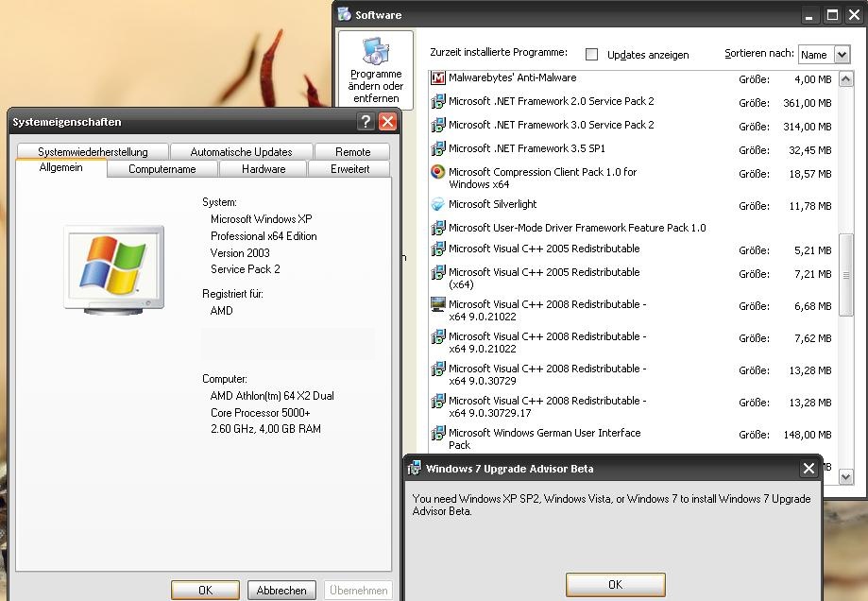The height and width of the screenshot is (601, 868).
Task: Click the Windows German User Interface Pack icon
Action: [x=438, y=433]
